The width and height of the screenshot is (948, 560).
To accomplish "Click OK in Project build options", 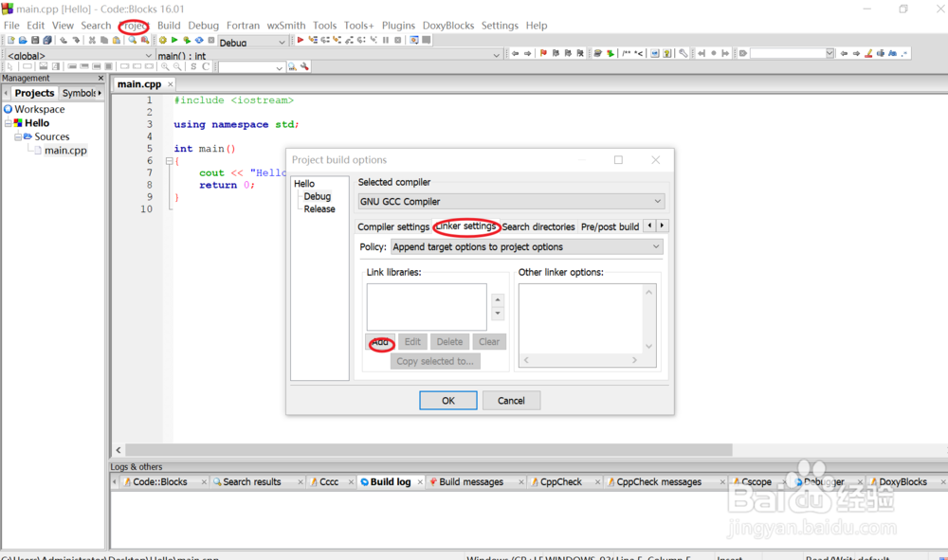I will point(448,401).
